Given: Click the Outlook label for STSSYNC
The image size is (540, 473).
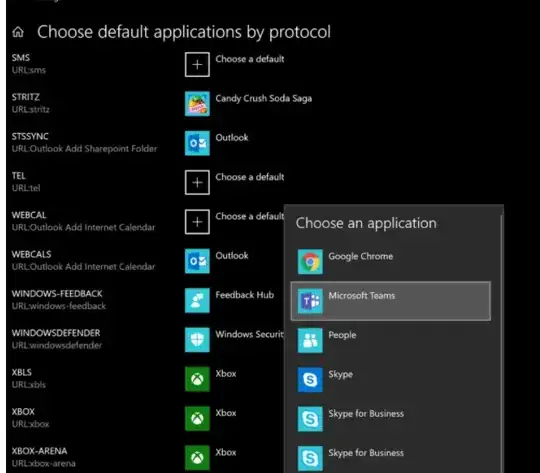Looking at the screenshot, I should (x=232, y=137).
